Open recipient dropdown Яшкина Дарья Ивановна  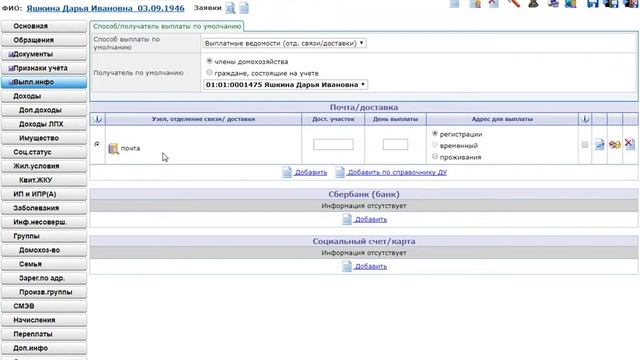[285, 84]
